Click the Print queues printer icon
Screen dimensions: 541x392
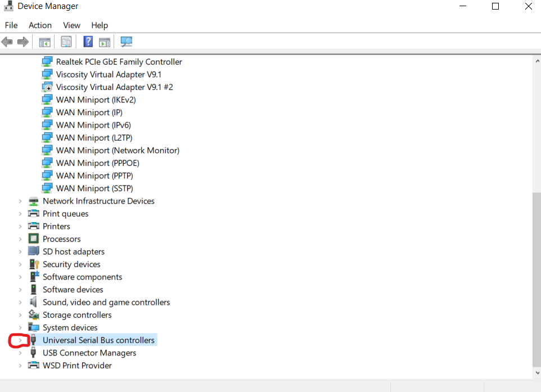[34, 214]
